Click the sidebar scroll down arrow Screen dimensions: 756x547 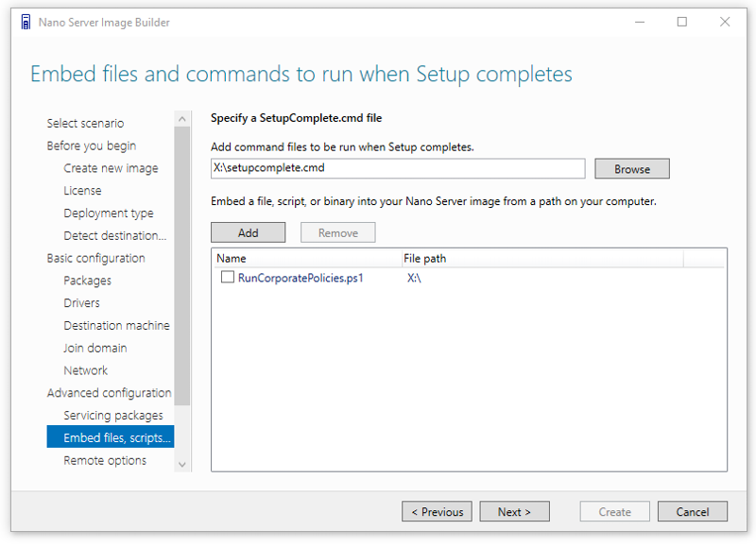tap(181, 465)
